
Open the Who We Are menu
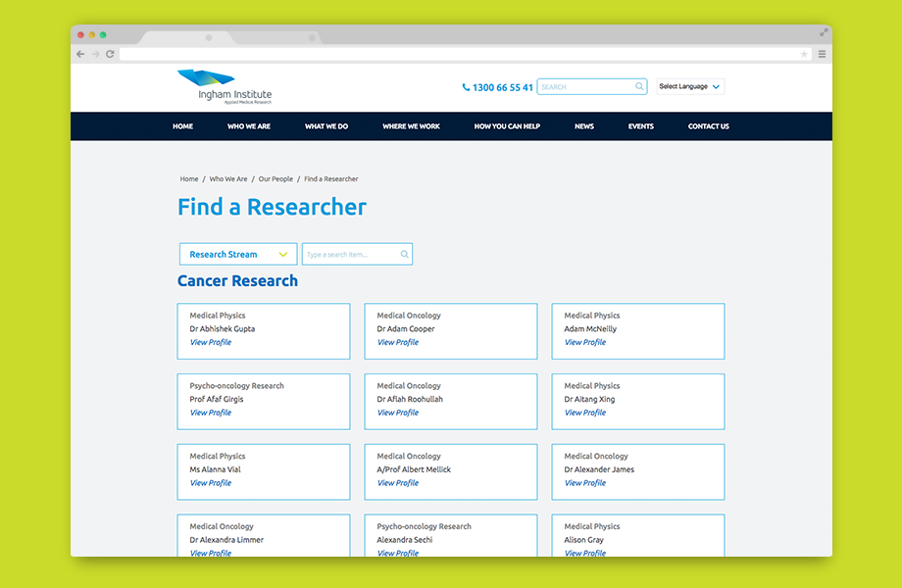[x=249, y=126]
